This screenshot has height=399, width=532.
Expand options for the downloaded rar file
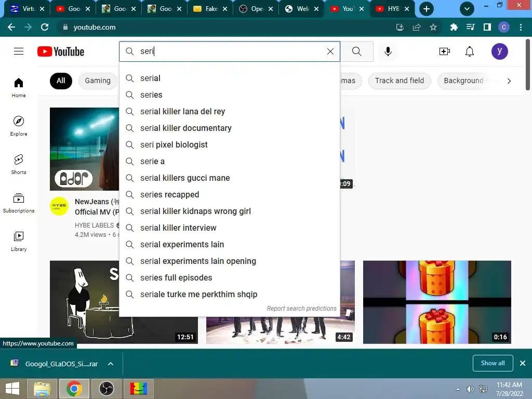(x=111, y=364)
